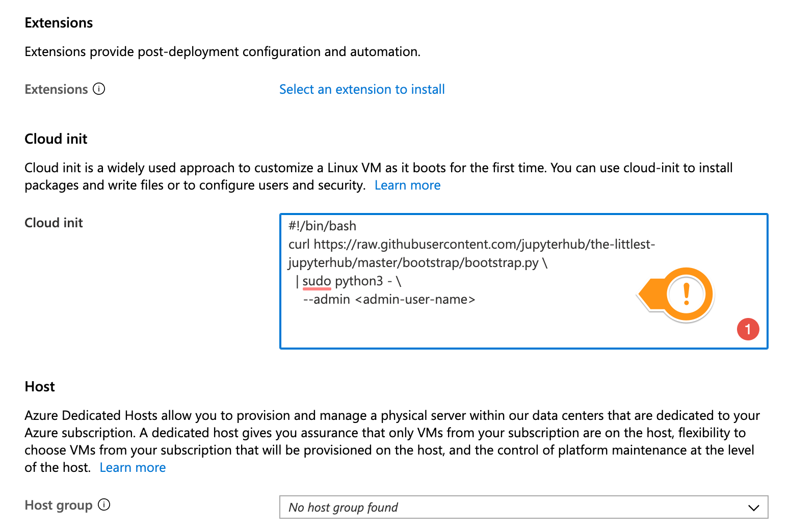Click the bold Extensions heading at the top

click(x=59, y=23)
